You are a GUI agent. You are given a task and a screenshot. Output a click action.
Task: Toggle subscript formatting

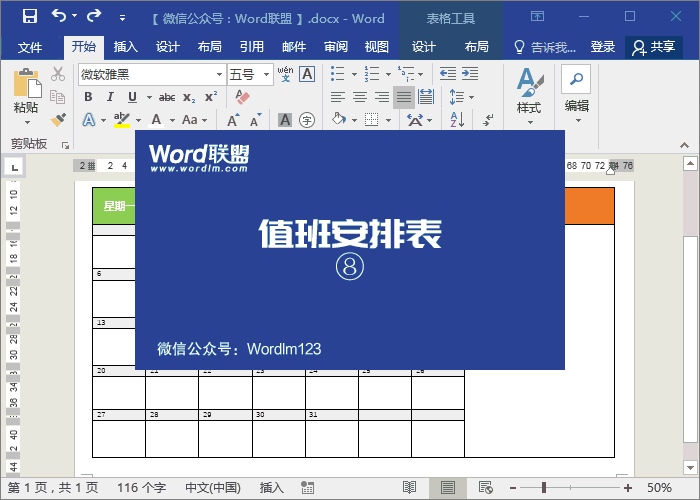(189, 97)
